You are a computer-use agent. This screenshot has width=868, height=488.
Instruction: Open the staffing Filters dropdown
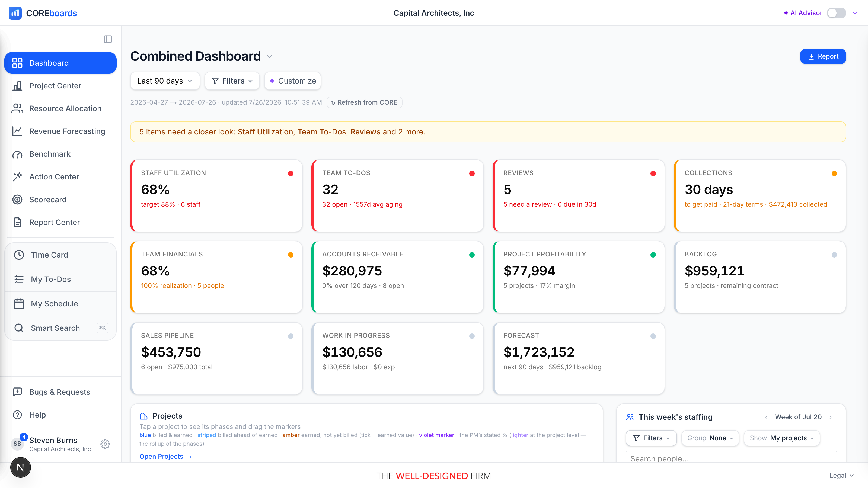tap(651, 438)
